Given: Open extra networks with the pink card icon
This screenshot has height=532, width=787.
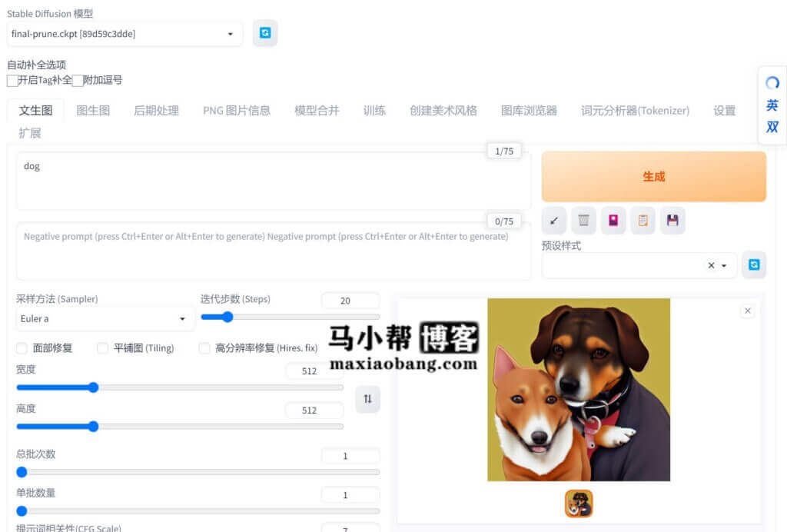Looking at the screenshot, I should click(613, 221).
